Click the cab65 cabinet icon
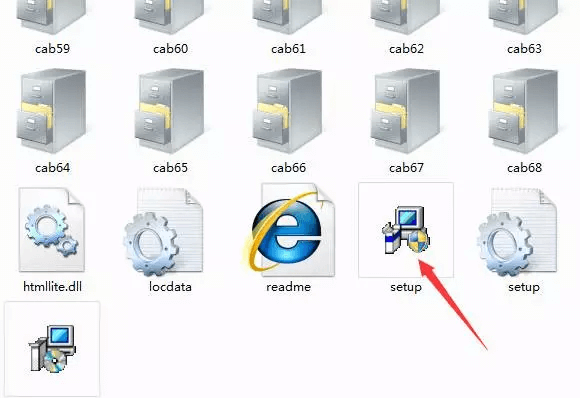This screenshot has width=580, height=398. click(169, 111)
